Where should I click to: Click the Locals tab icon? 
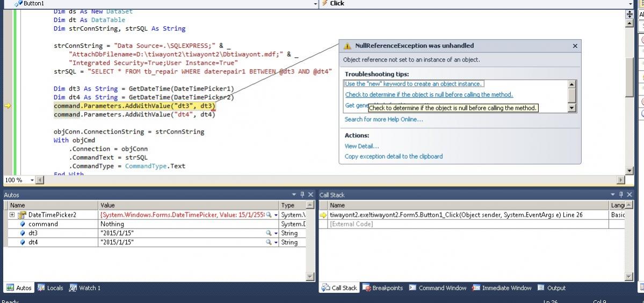41,288
